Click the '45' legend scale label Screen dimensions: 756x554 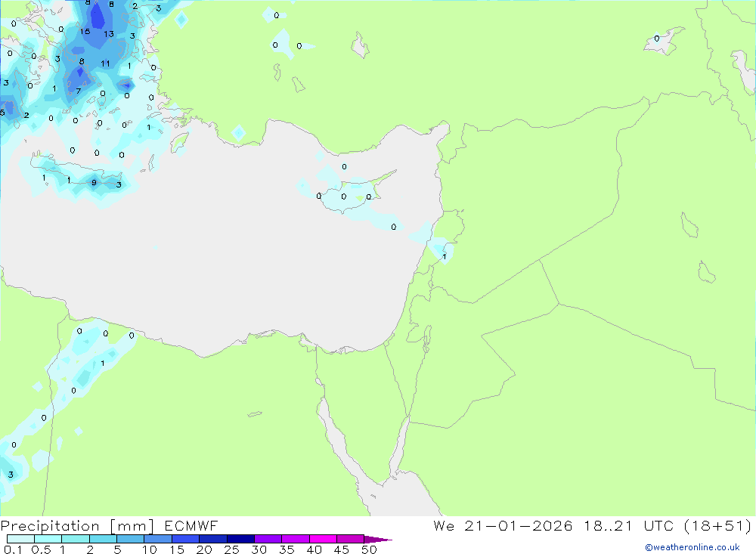(x=342, y=549)
